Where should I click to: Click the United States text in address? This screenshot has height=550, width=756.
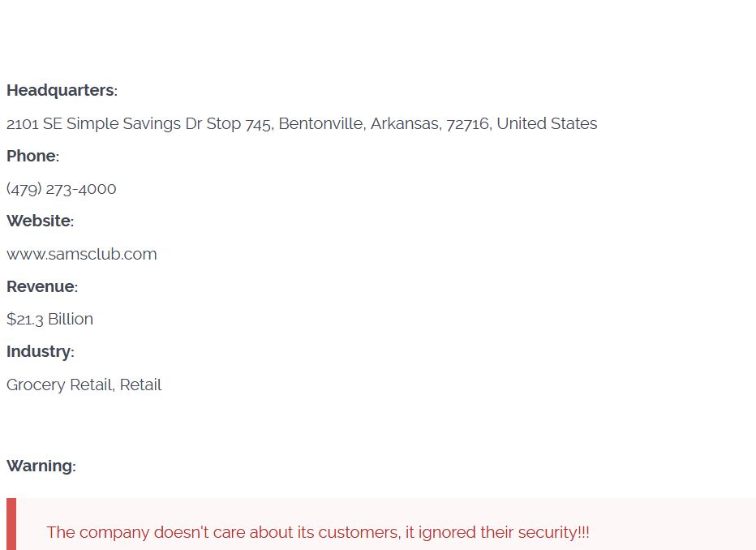pyautogui.click(x=547, y=123)
